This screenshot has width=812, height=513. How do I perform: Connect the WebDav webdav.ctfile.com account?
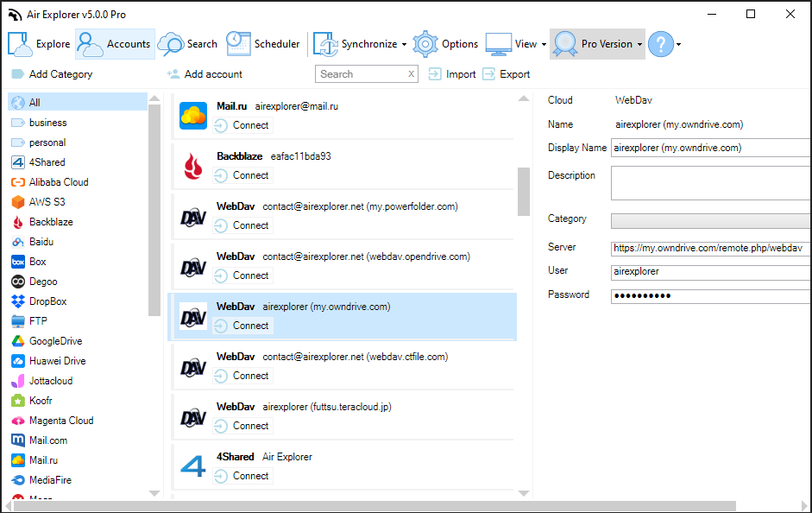point(242,376)
